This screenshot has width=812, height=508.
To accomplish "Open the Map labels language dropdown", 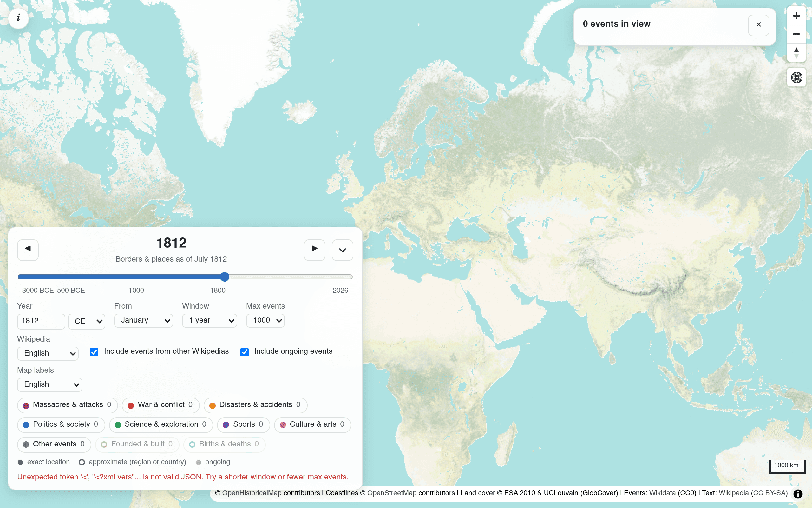I will click(50, 385).
